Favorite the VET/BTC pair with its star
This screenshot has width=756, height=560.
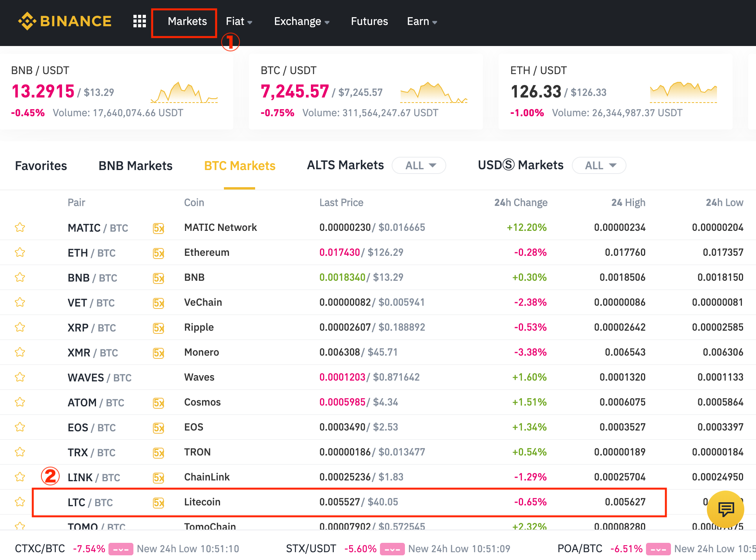(x=20, y=302)
